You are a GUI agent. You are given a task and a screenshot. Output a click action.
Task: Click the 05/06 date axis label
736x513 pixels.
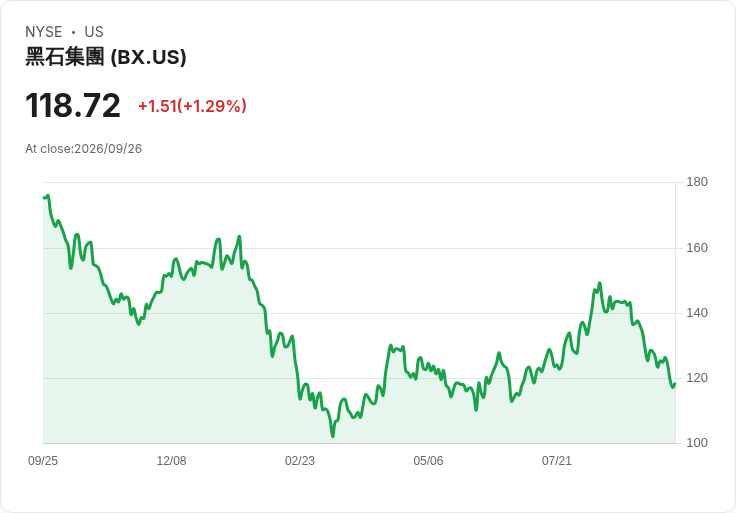coord(428,461)
